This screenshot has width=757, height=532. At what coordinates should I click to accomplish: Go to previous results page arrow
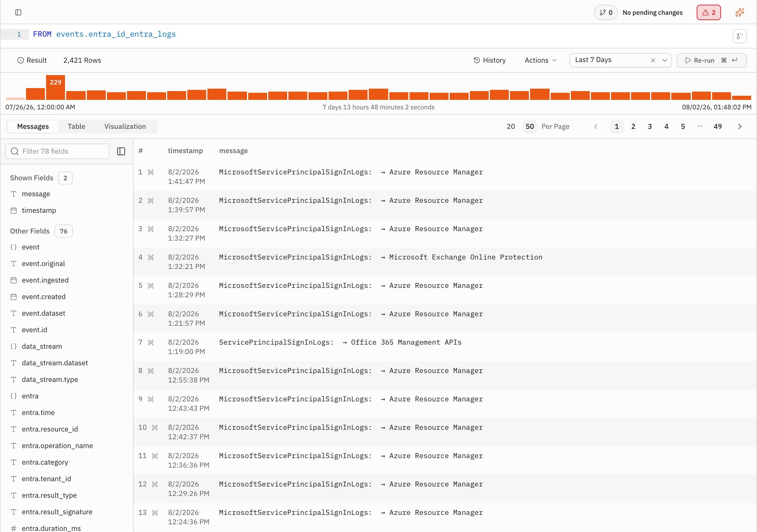click(x=596, y=127)
